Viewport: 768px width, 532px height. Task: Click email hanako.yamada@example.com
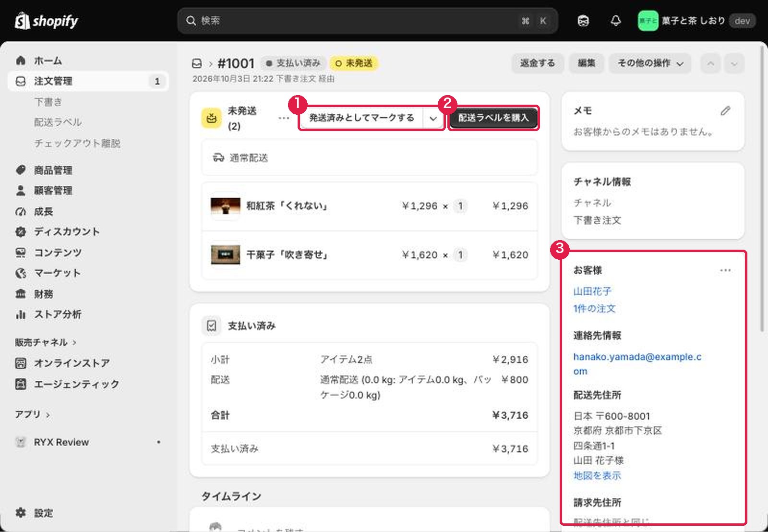point(637,364)
